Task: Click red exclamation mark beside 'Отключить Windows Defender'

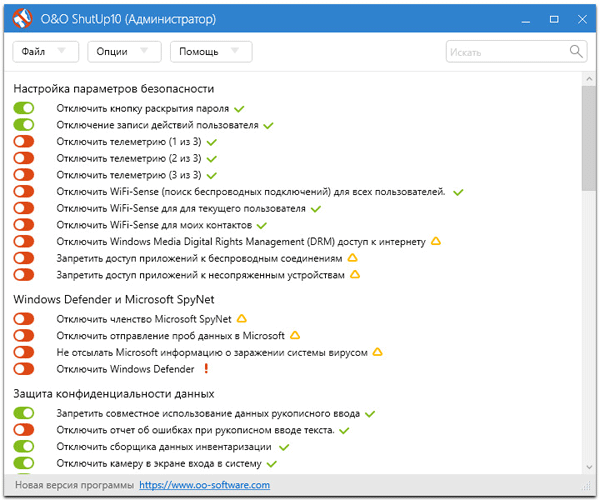Action: tap(206, 368)
